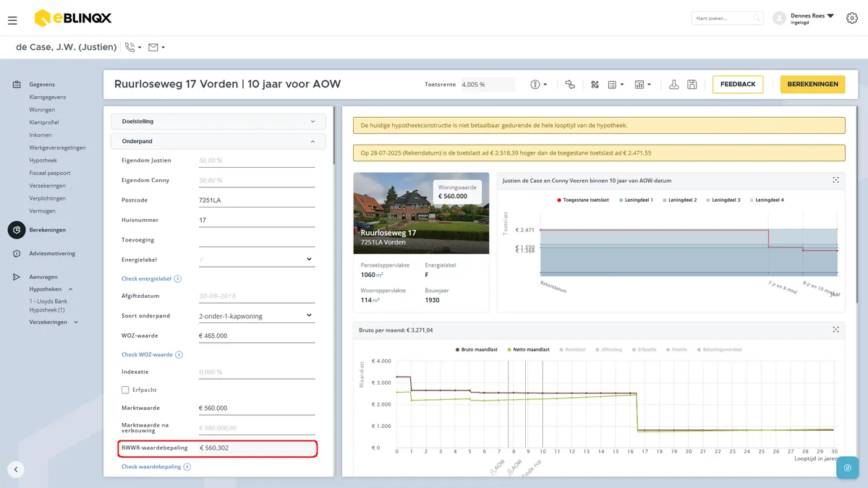Open the blue help widget icon
This screenshot has height=488, width=868.
(x=847, y=468)
